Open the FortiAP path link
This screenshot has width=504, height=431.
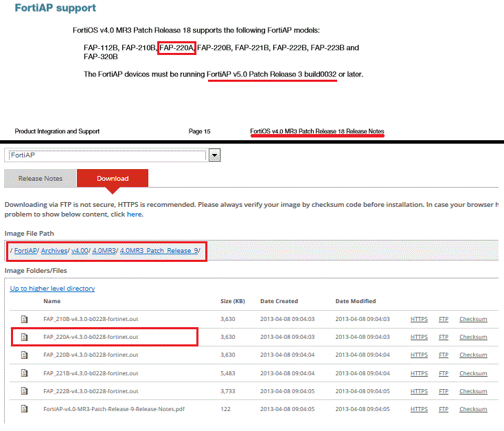(25, 250)
